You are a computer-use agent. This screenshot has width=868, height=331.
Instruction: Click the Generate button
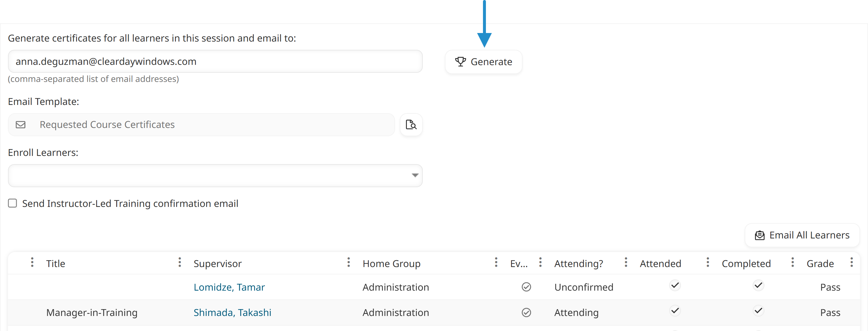[484, 62]
